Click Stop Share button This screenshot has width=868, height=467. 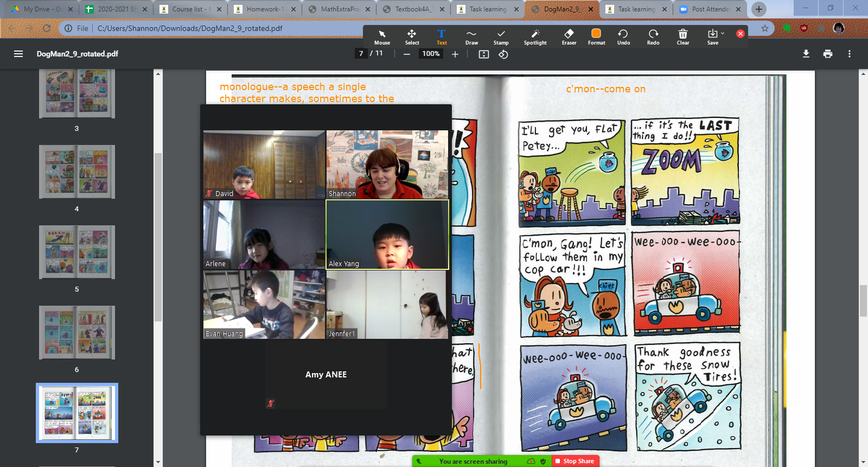[576, 461]
